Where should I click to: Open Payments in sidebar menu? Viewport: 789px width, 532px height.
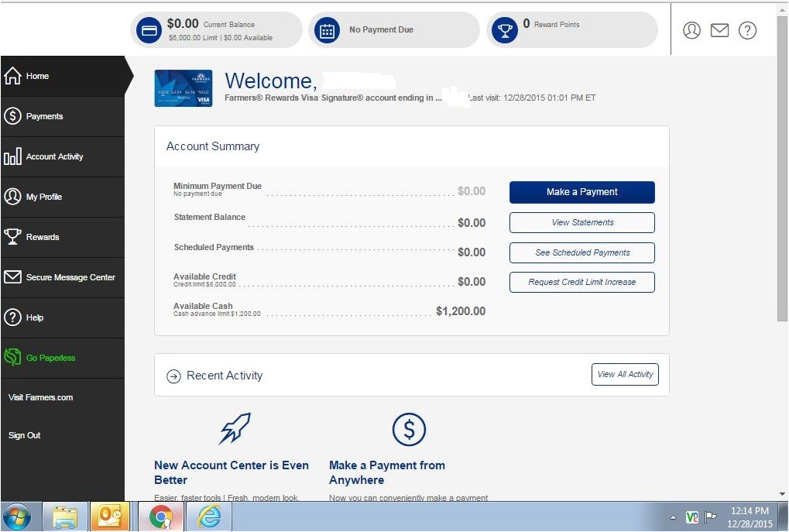pyautogui.click(x=44, y=116)
